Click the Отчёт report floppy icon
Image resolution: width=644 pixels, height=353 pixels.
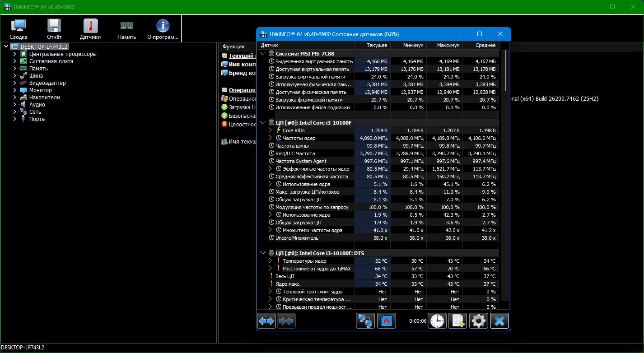(54, 29)
